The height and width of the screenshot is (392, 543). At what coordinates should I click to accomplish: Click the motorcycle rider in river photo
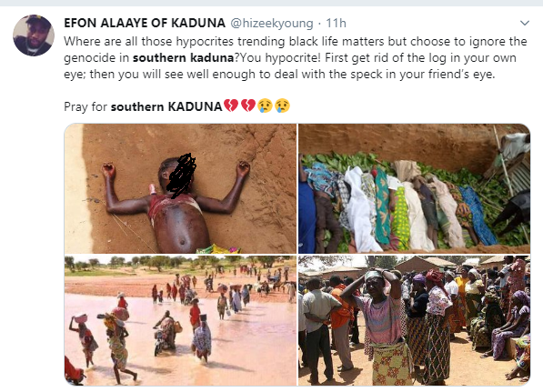(x=165, y=333)
